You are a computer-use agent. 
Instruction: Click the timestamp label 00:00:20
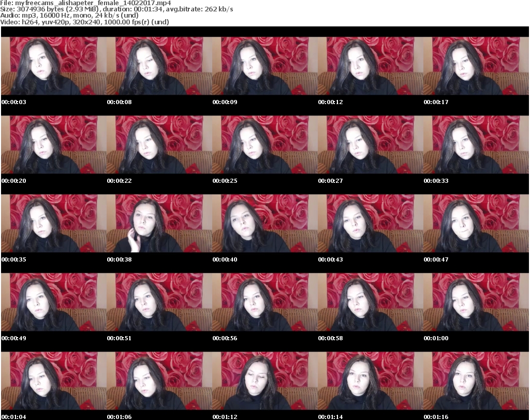[13, 181]
